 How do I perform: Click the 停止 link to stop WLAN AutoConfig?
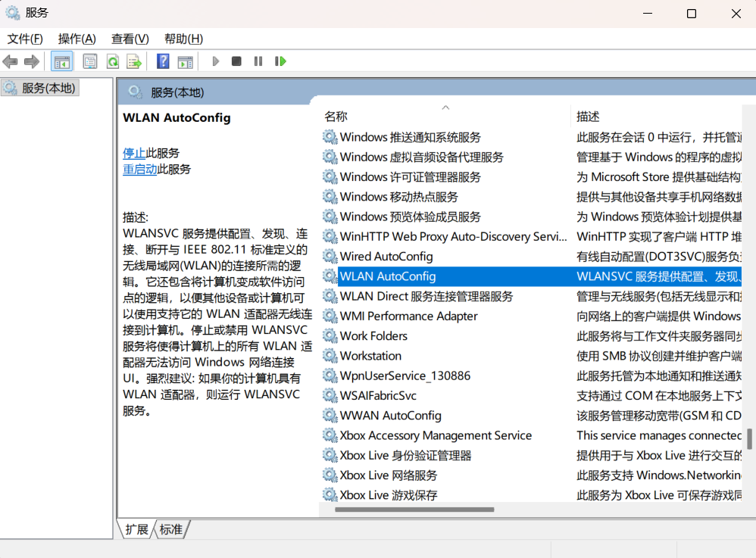click(134, 153)
